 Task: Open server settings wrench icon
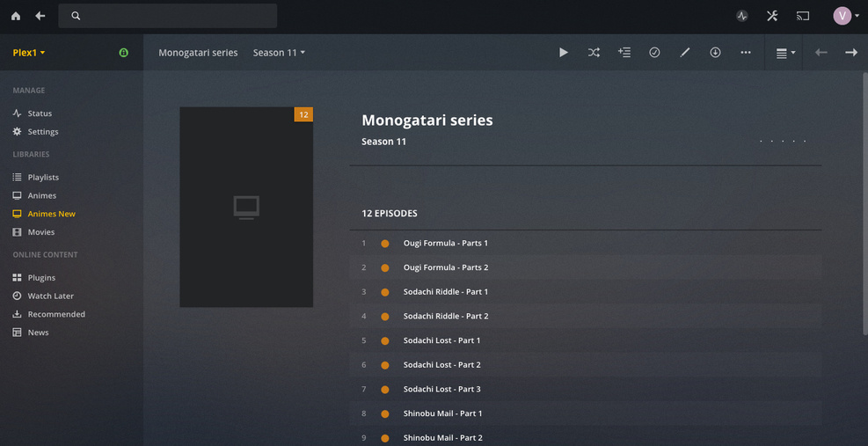[772, 16]
